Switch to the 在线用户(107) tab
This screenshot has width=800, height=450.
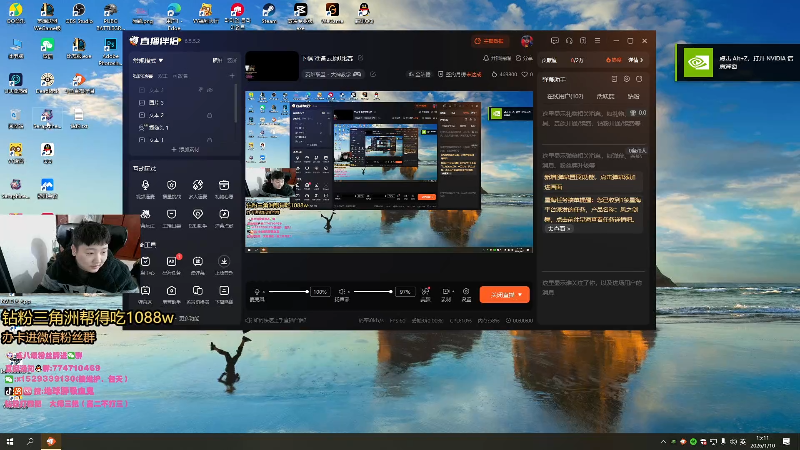click(565, 96)
